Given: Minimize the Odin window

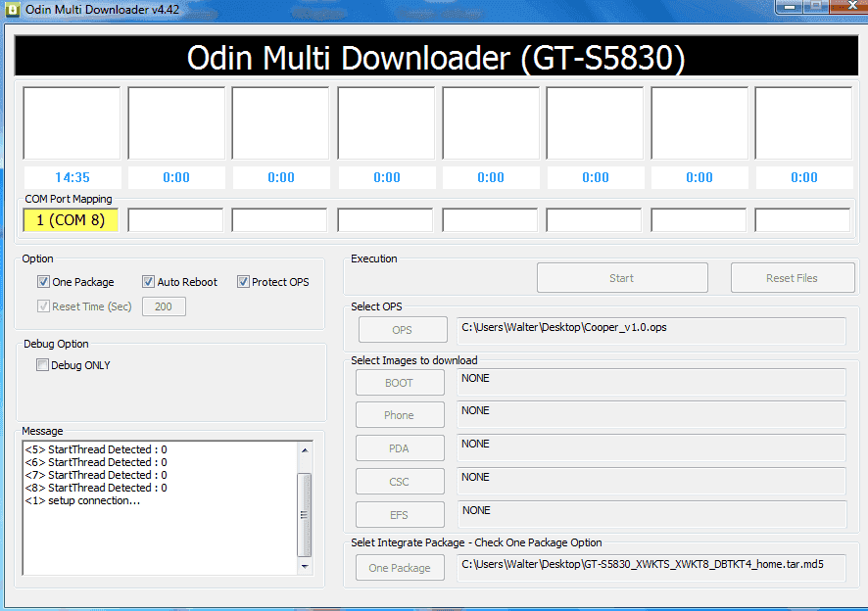Looking at the screenshot, I should point(790,6).
